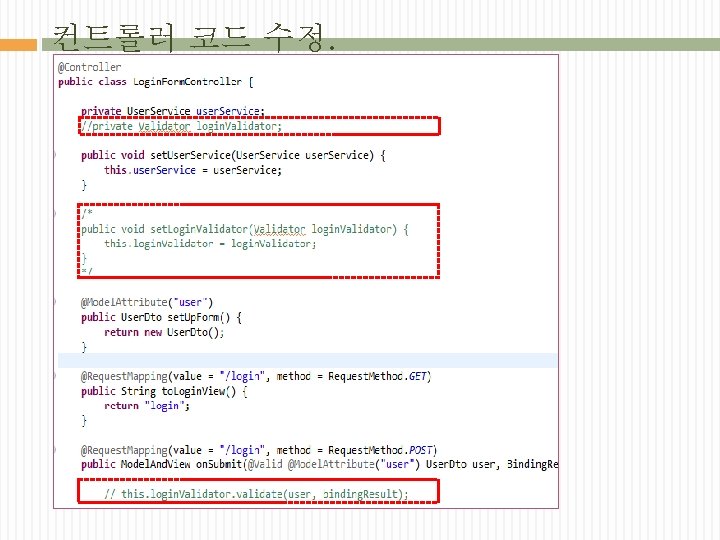Collapse the setUserService method fold marker

56,155
